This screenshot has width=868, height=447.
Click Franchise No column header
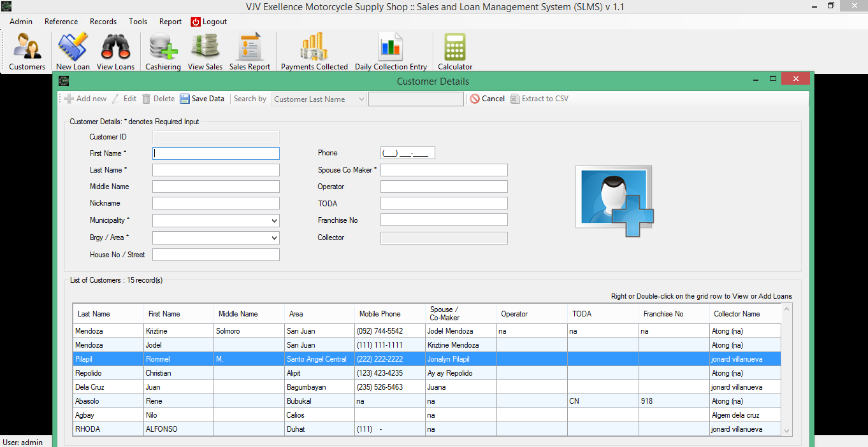[674, 314]
